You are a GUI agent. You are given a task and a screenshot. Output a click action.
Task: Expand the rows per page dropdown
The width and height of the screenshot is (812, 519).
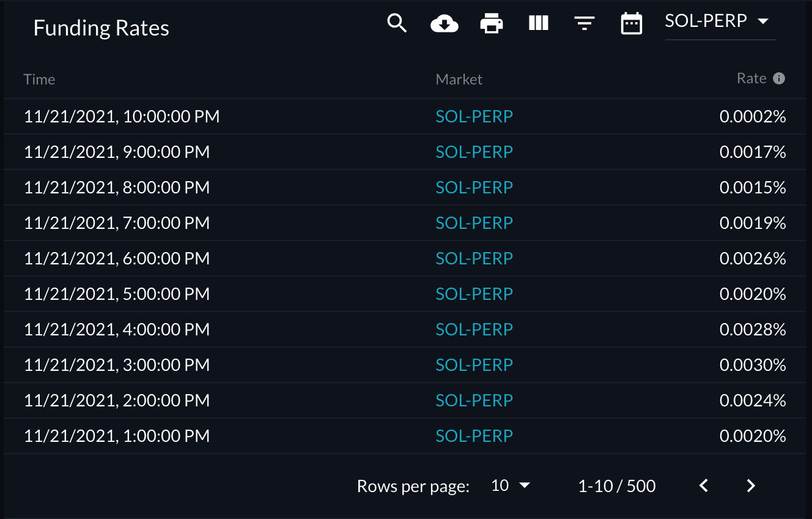pyautogui.click(x=511, y=486)
